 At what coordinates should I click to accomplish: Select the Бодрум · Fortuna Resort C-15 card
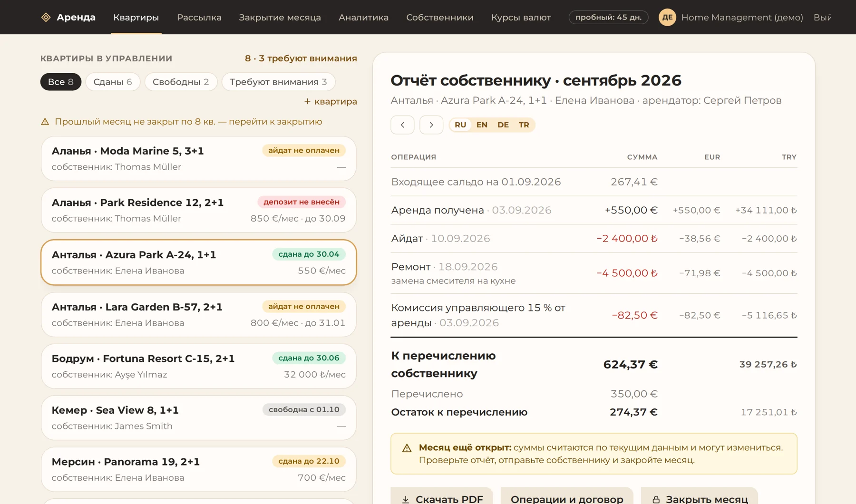click(x=199, y=366)
